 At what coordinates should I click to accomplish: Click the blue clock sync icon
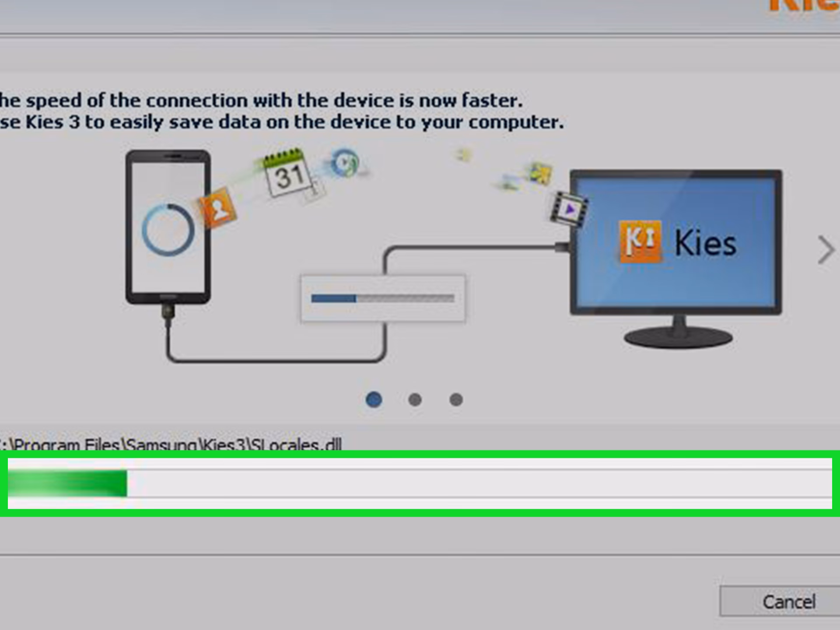(x=345, y=163)
